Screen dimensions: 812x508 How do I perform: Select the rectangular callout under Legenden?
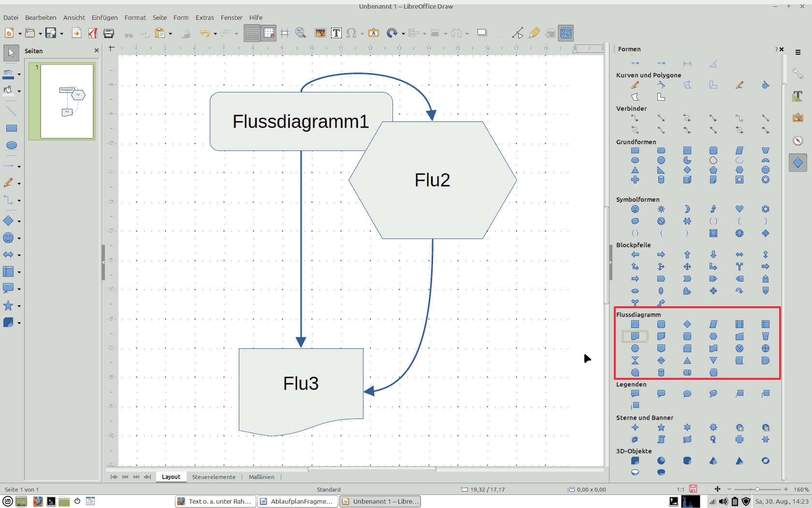(x=635, y=394)
